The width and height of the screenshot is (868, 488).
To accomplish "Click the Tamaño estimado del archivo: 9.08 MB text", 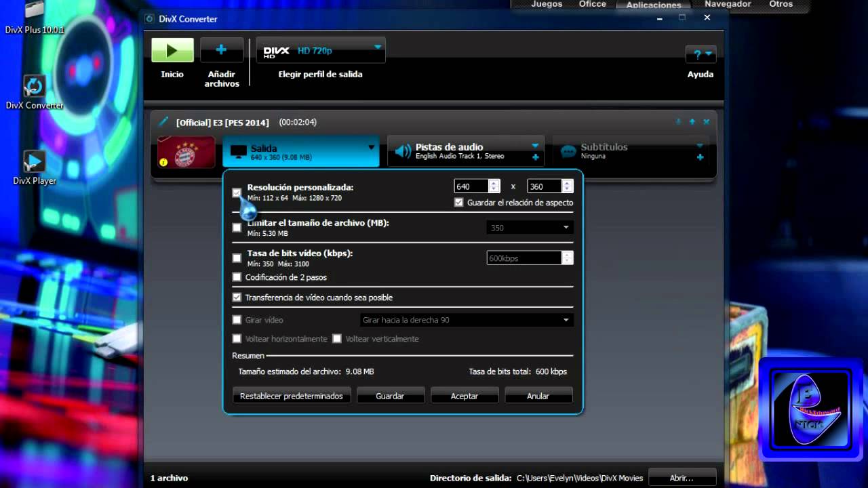I will click(x=306, y=371).
